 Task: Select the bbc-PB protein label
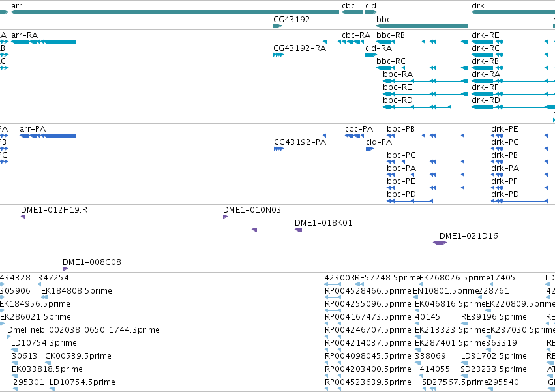point(400,129)
